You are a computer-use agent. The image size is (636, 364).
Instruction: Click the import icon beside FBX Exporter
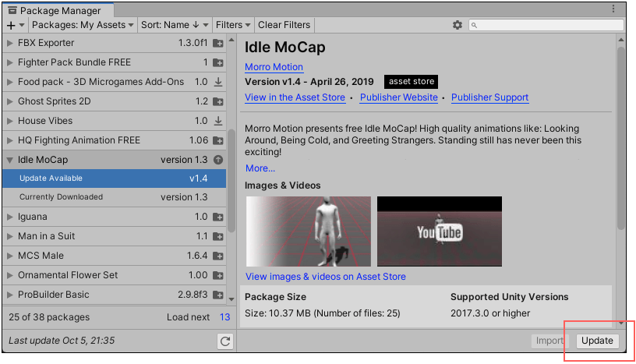click(x=218, y=43)
